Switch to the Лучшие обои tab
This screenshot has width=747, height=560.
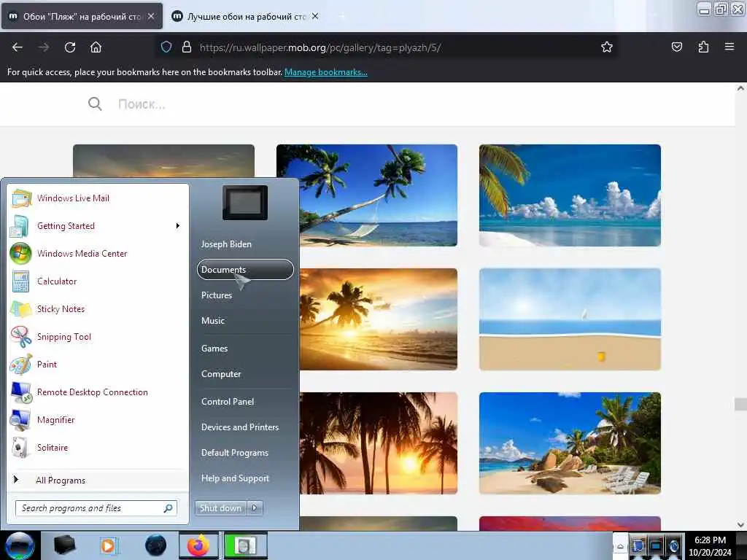point(245,16)
